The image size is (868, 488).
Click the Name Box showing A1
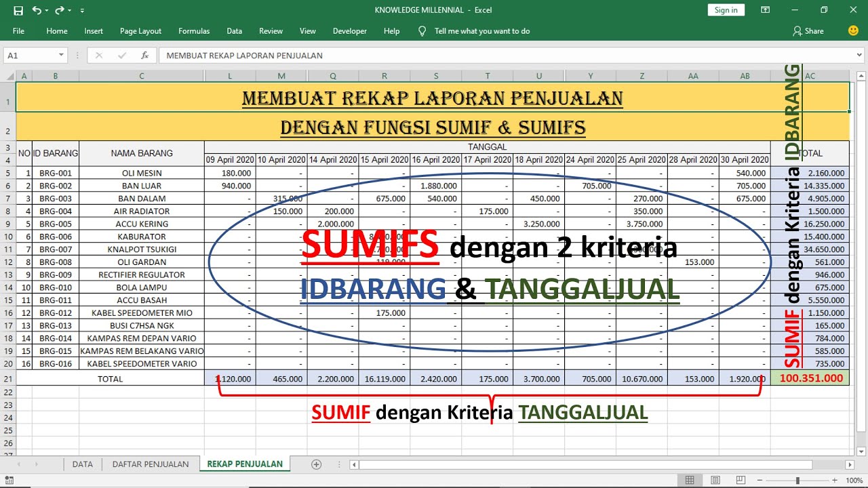pos(29,56)
